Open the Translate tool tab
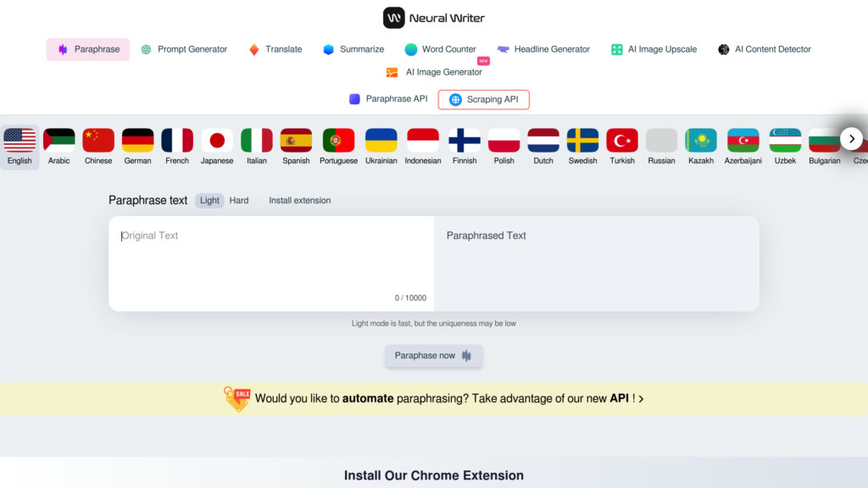This screenshot has width=868, height=488. (275, 49)
